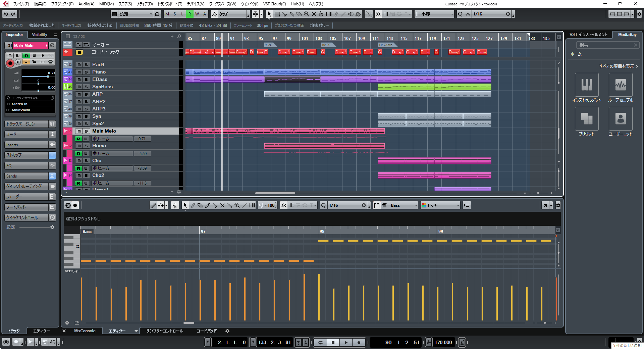The width and height of the screenshot is (644, 349).
Task: Select the Range Selection tool
Action: point(277,14)
